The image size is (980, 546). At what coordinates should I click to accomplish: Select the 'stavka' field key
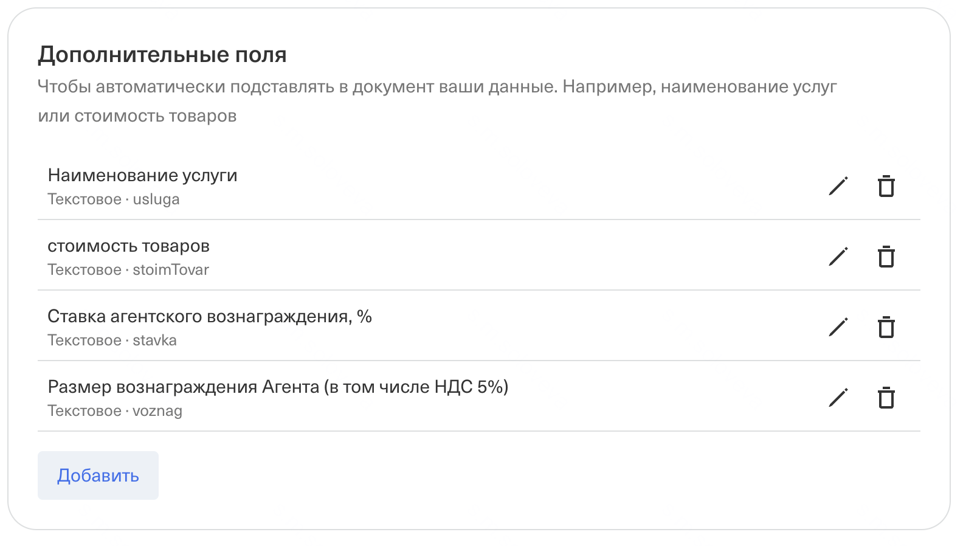154,340
